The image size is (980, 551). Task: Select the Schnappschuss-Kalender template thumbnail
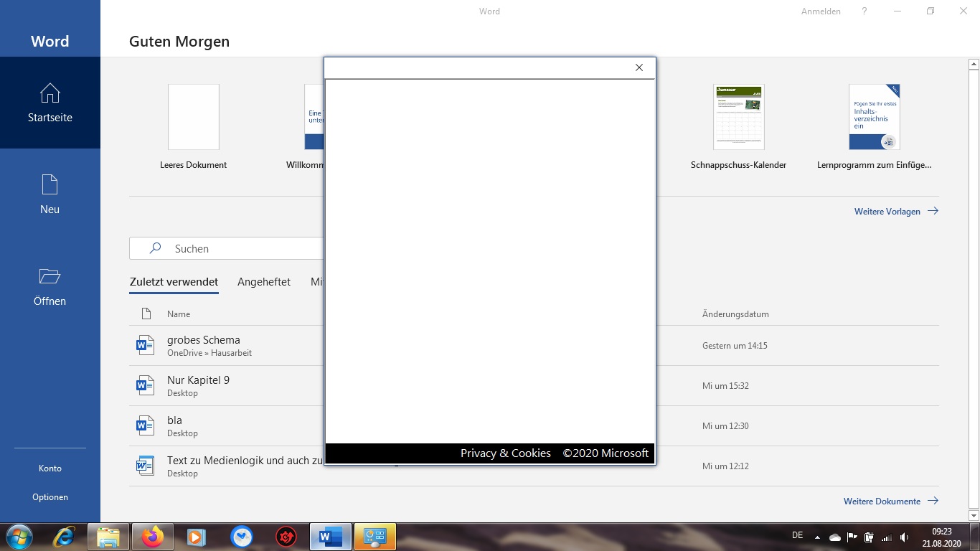(739, 117)
